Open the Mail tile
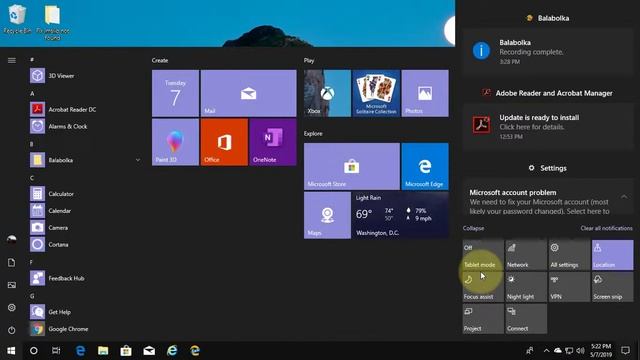The height and width of the screenshot is (360, 640). tap(249, 93)
